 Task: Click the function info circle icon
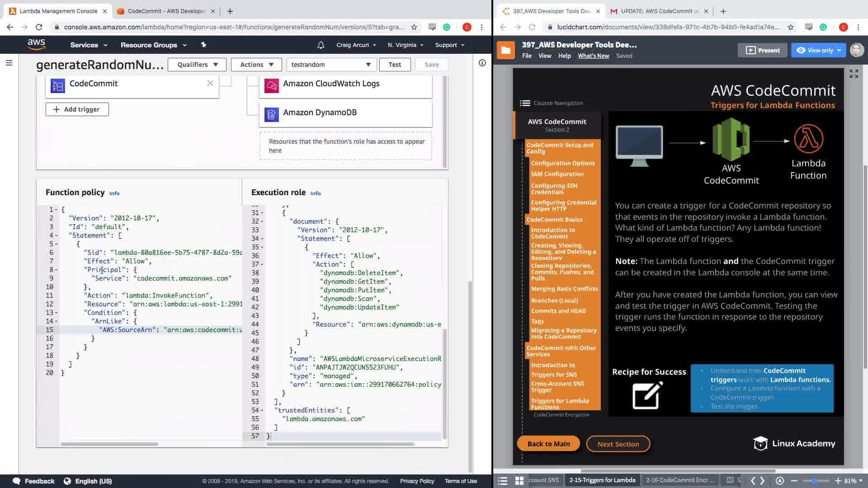tap(482, 63)
